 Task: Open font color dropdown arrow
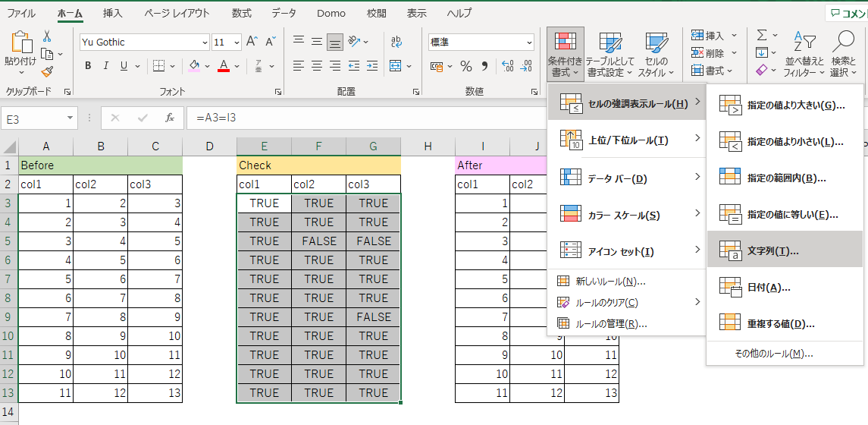[x=237, y=66]
